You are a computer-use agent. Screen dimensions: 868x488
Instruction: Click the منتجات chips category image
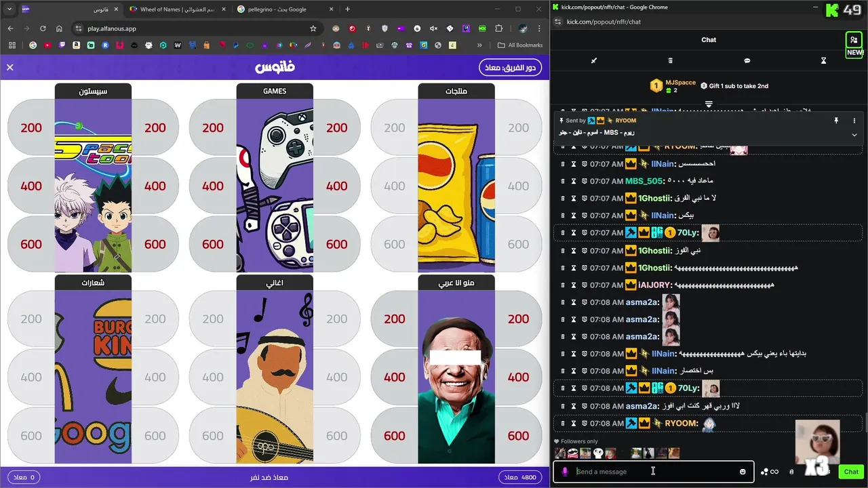pos(456,186)
